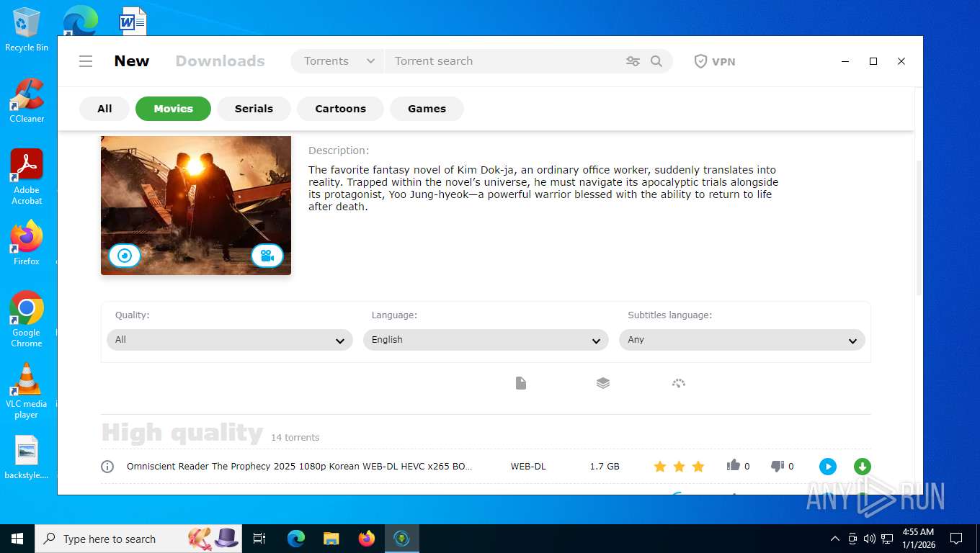Select the Games category filter
This screenshot has height=553, width=980.
pyautogui.click(x=427, y=109)
